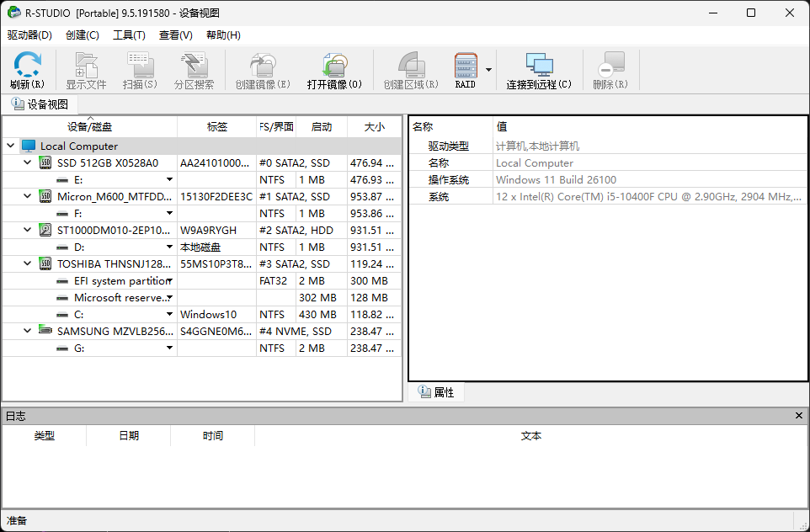Screen dimensions: 810x532
Task: Click the D: partition icon
Action: 62,247
